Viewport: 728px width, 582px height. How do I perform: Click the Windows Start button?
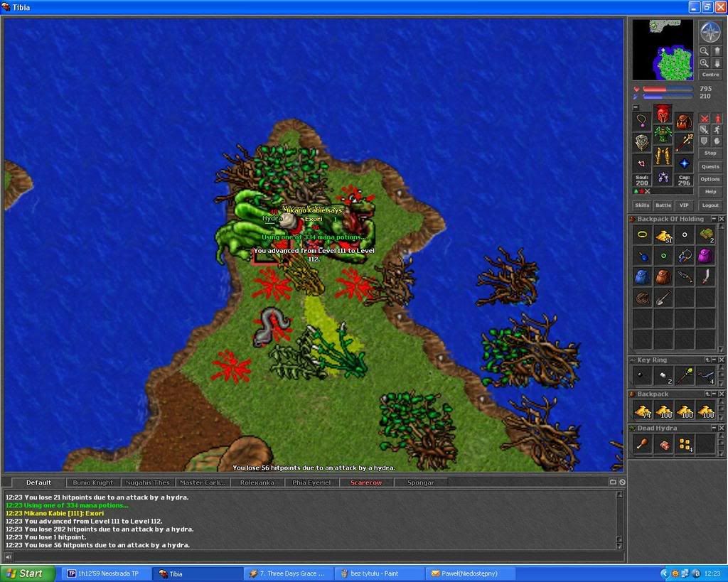coord(28,573)
